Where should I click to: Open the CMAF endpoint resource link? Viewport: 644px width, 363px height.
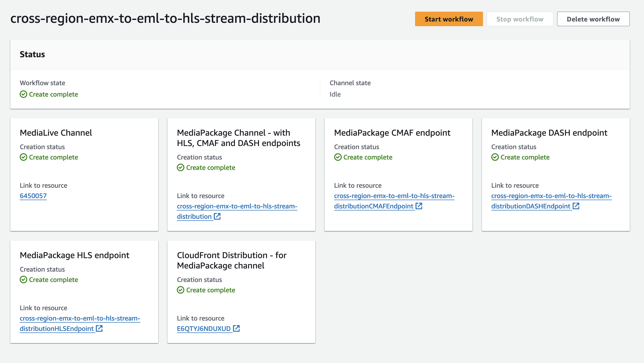[x=394, y=196]
